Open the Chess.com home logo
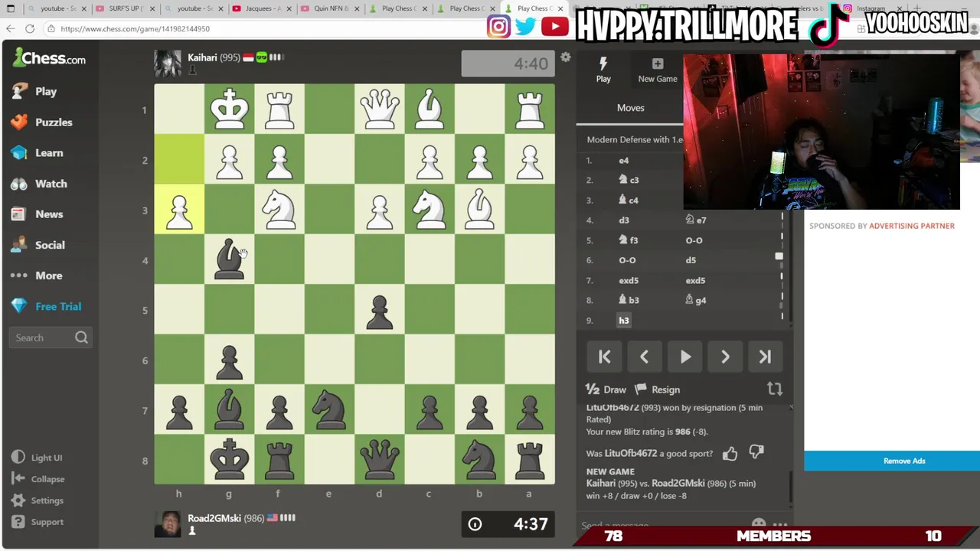The height and width of the screenshot is (551, 980). 49,58
